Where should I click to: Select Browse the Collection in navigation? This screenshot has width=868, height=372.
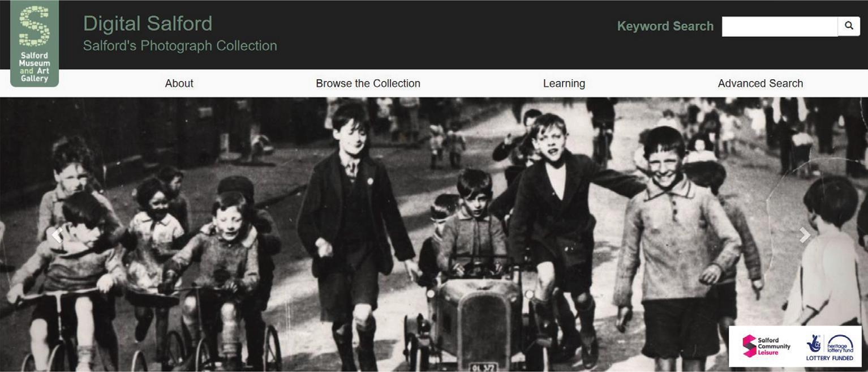point(368,83)
